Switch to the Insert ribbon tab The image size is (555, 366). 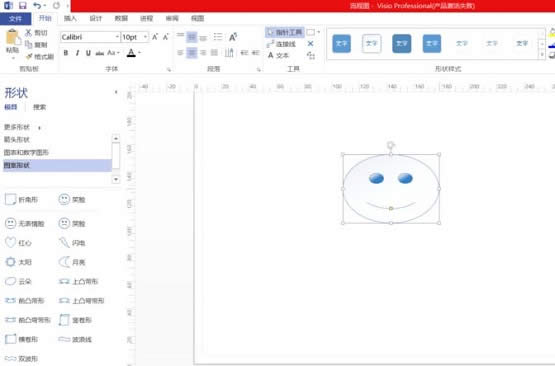point(70,18)
